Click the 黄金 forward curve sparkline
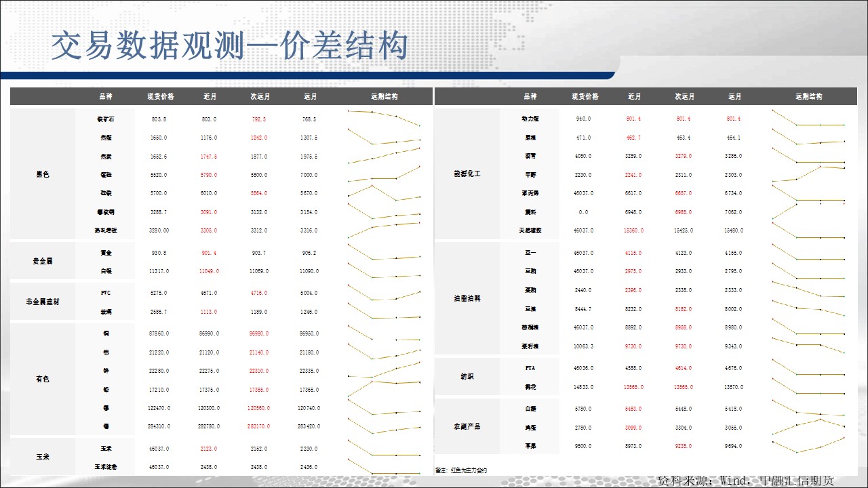 click(384, 253)
